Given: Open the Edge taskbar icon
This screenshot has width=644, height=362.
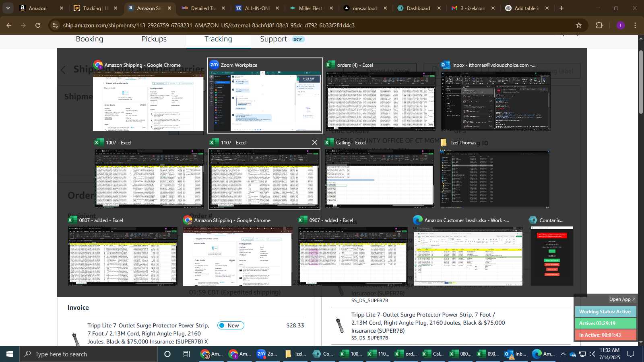Looking at the screenshot, I should (x=543, y=354).
